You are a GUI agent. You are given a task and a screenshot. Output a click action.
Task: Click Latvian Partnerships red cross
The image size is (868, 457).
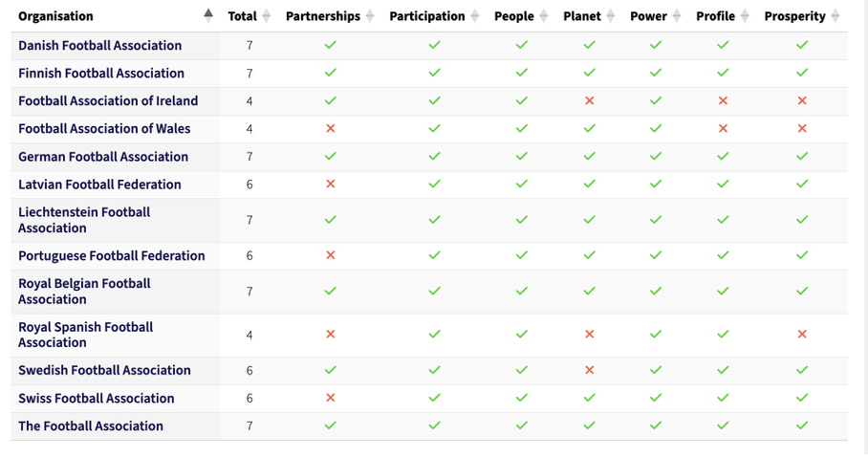[331, 184]
